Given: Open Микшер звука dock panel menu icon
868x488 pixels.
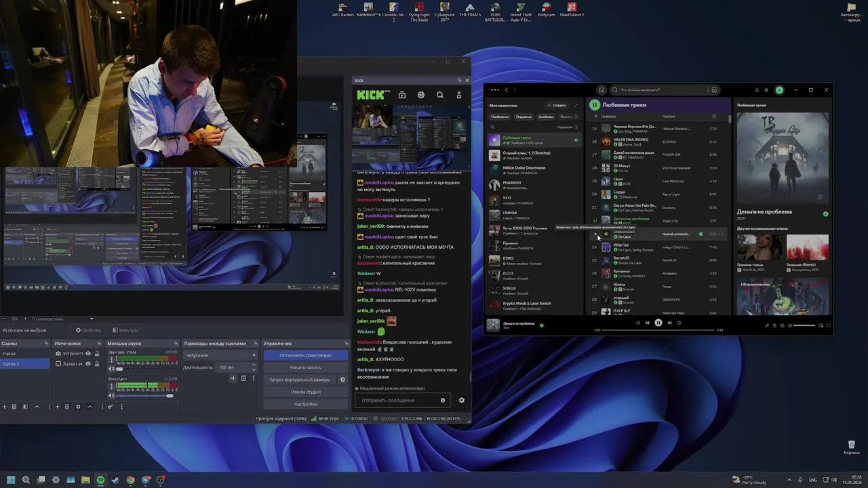Looking at the screenshot, I should 176,344.
